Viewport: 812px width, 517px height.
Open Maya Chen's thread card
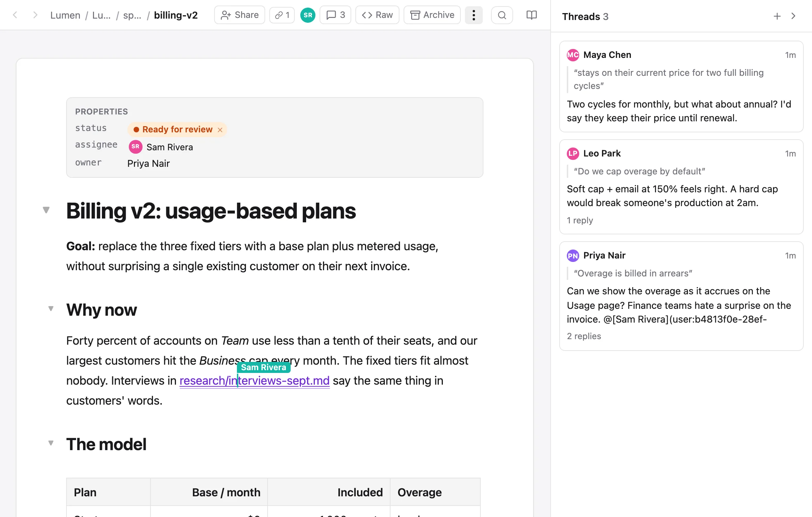point(681,87)
